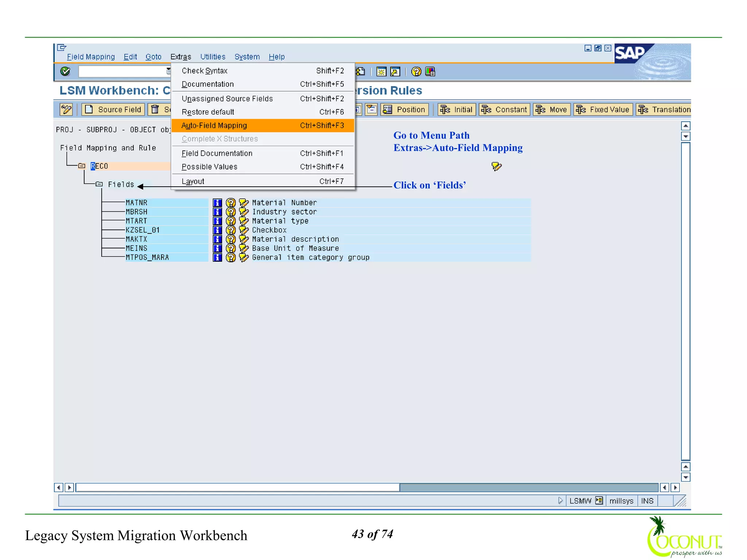Choose Layout menu entry

click(x=263, y=181)
